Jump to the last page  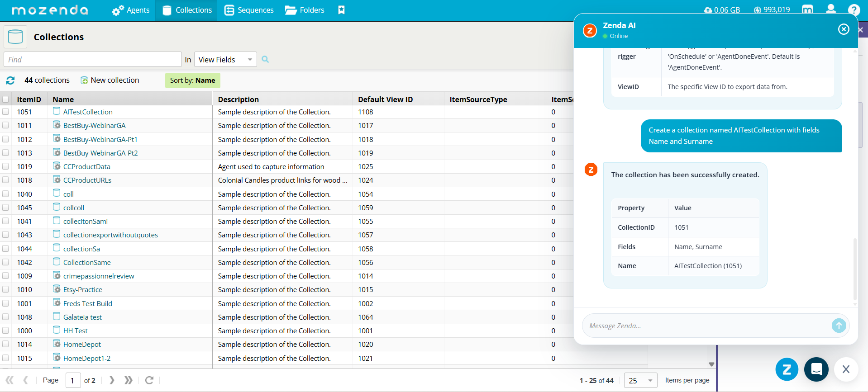tap(129, 380)
